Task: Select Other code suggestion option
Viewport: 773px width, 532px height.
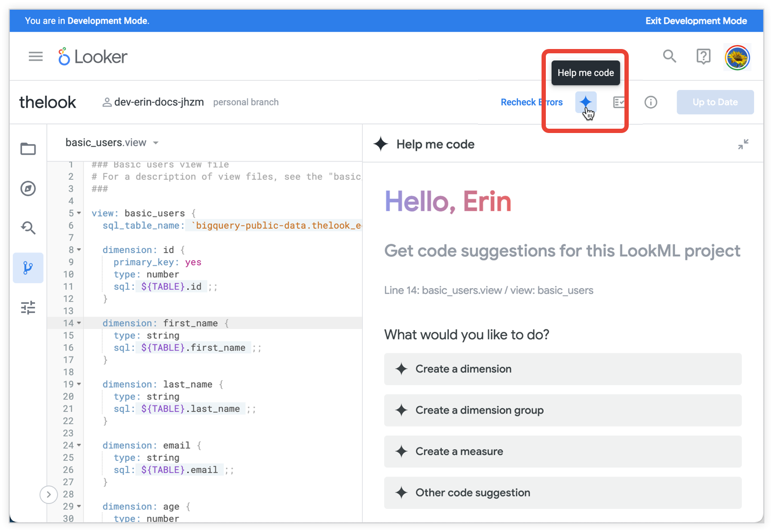Action: click(x=563, y=493)
